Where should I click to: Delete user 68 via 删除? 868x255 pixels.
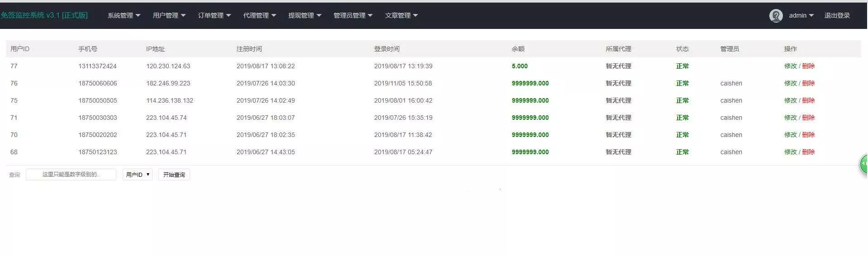(809, 152)
